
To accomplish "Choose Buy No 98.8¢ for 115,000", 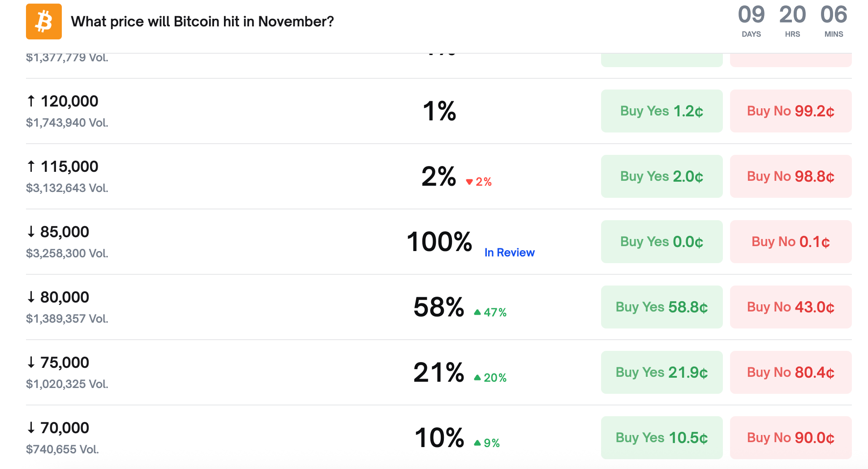I will pyautogui.click(x=791, y=176).
